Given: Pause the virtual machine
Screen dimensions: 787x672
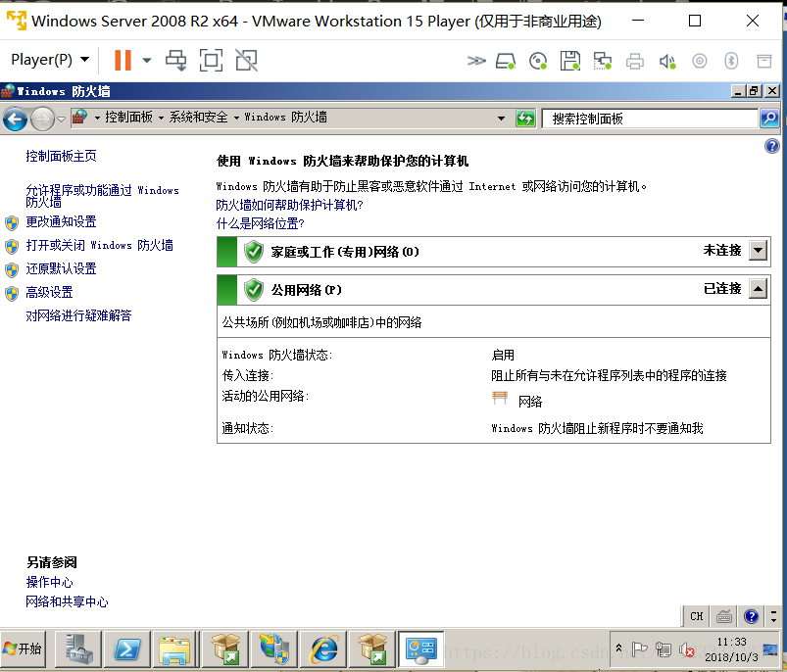Looking at the screenshot, I should 123,61.
